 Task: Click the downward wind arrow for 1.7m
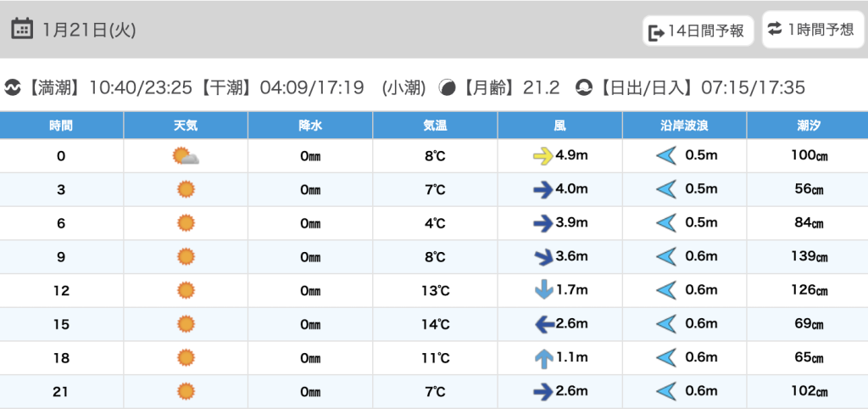point(543,290)
